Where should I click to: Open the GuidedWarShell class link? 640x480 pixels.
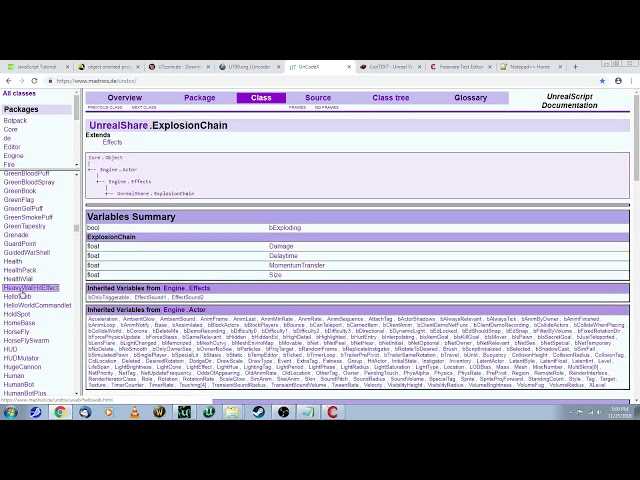point(27,253)
